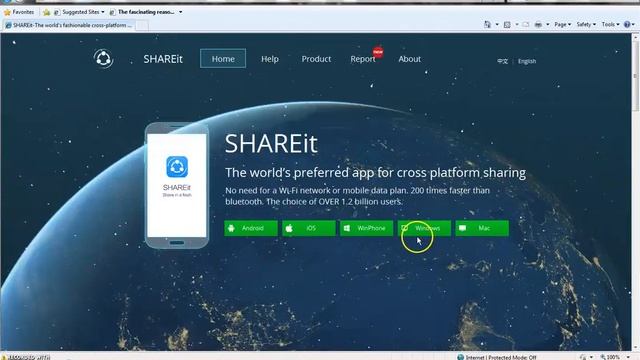Expand the Home page icon dropdown arrow

pyautogui.click(x=497, y=24)
